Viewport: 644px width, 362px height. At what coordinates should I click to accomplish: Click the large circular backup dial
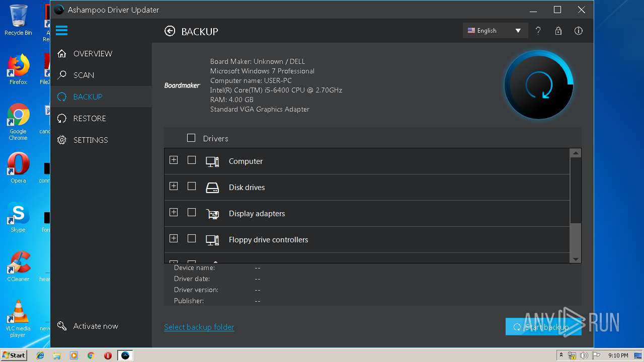(539, 84)
